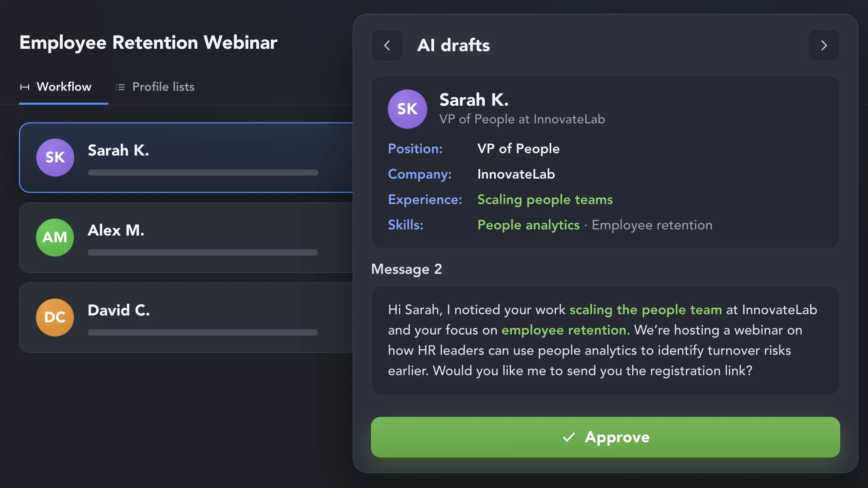Screen dimensions: 868x488
Task: Click the SK avatar in AI drafts panel
Action: 407,109
